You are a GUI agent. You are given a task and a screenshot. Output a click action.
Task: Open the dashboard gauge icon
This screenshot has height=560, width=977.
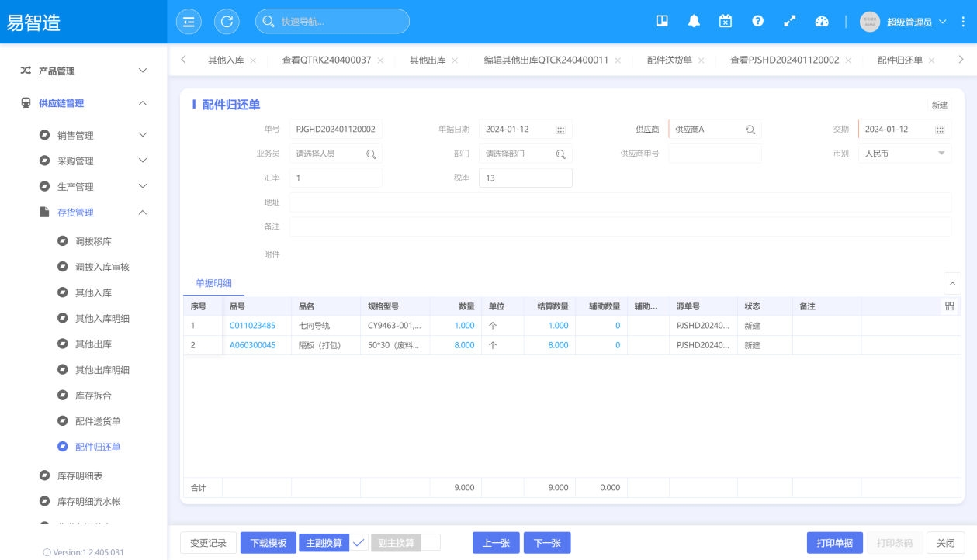click(822, 22)
